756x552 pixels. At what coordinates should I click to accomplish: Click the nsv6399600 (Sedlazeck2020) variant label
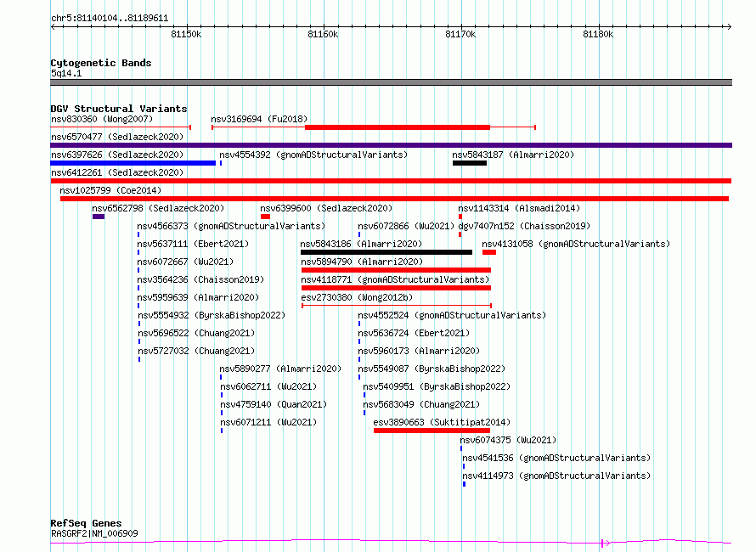tap(326, 208)
